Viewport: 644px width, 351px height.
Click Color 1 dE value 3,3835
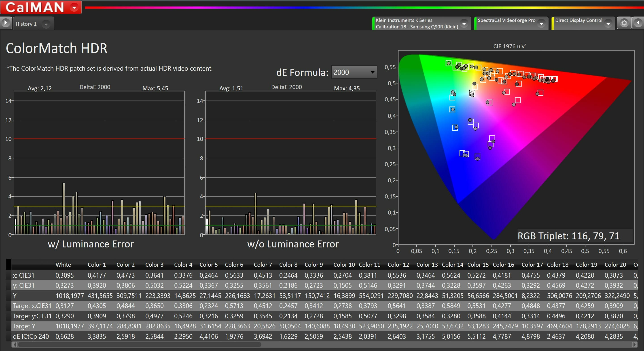point(97,336)
